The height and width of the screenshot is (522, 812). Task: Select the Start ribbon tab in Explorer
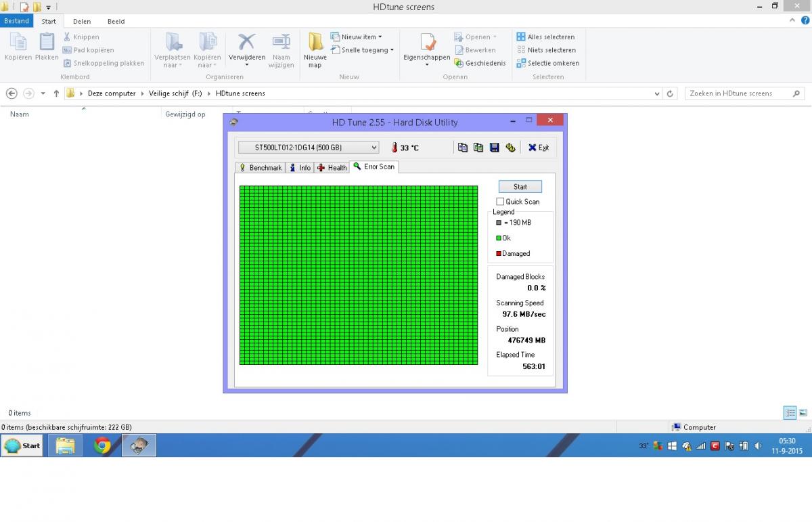point(49,21)
